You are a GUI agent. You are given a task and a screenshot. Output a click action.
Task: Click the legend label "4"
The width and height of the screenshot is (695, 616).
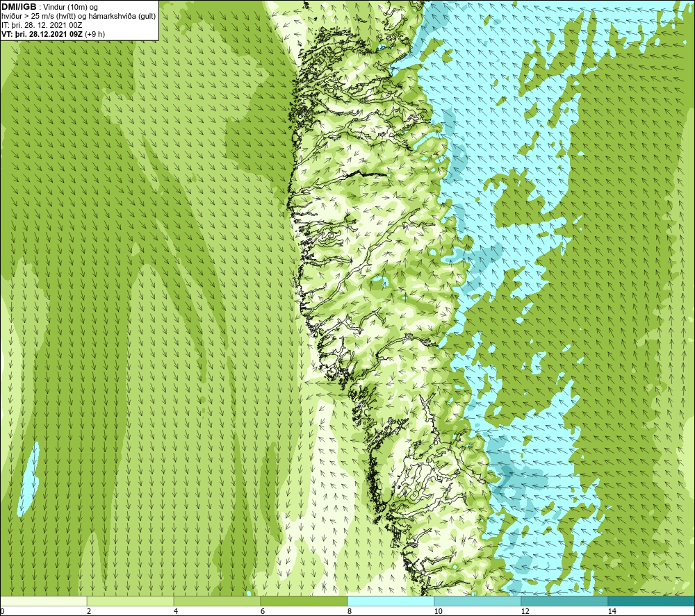pos(176,611)
